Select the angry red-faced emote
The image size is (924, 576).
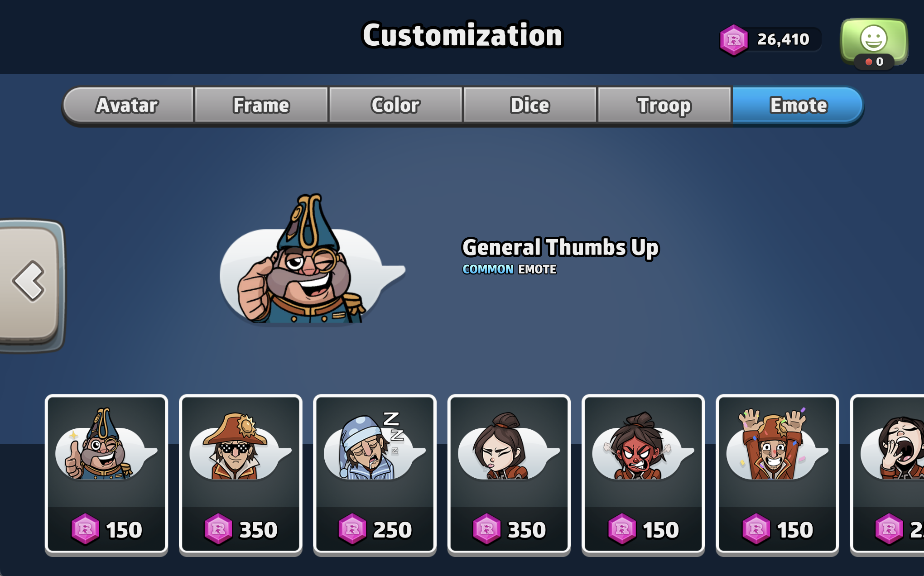click(x=643, y=474)
